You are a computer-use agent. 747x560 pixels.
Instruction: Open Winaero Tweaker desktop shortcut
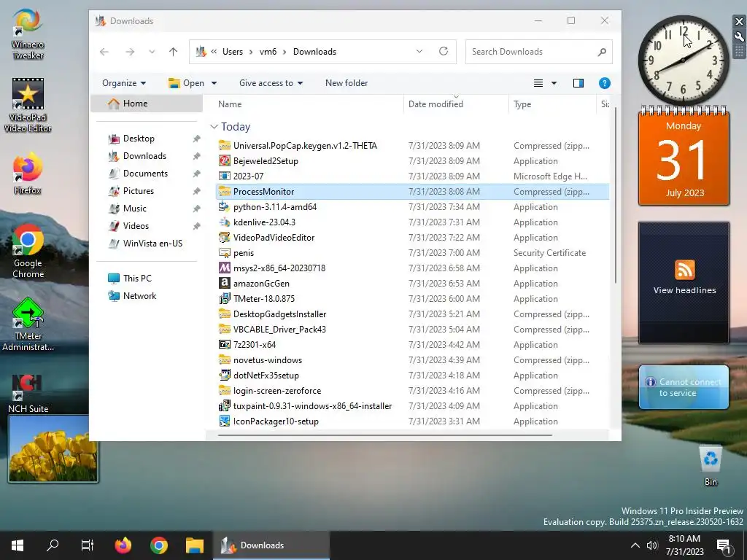click(x=28, y=34)
